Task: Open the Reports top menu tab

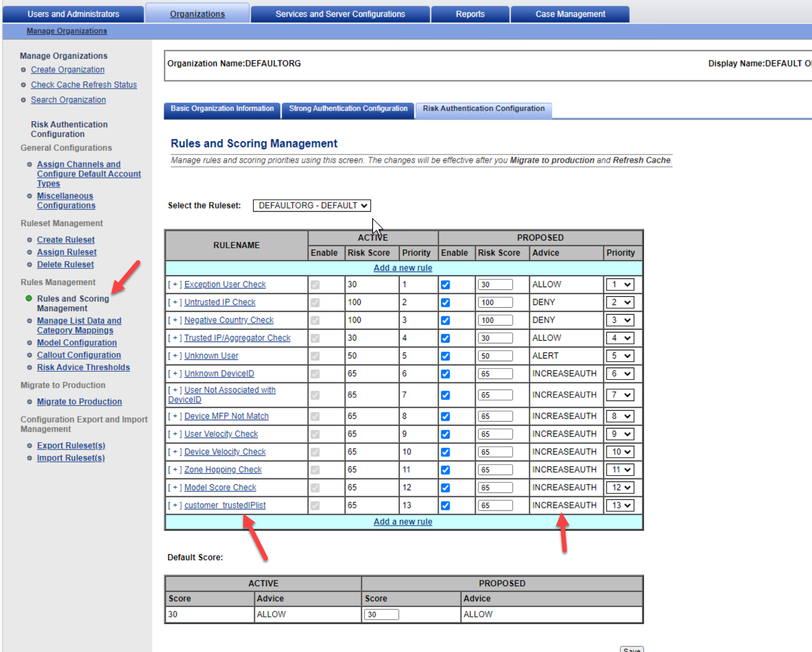Action: [470, 14]
